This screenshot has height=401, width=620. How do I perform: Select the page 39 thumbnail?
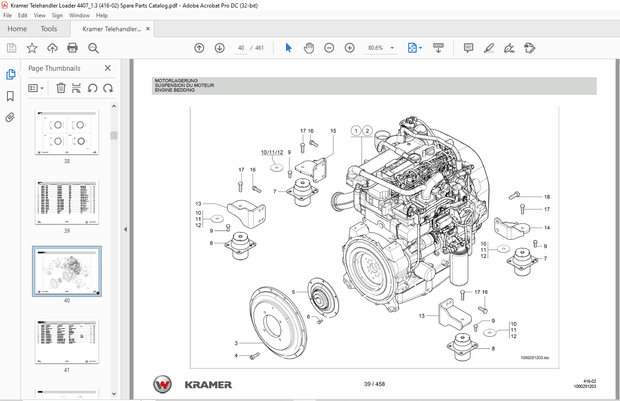point(67,202)
